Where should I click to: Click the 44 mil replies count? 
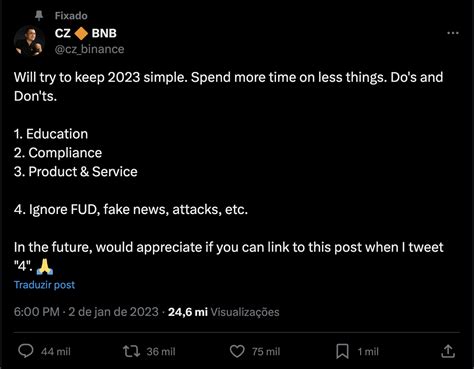click(56, 351)
